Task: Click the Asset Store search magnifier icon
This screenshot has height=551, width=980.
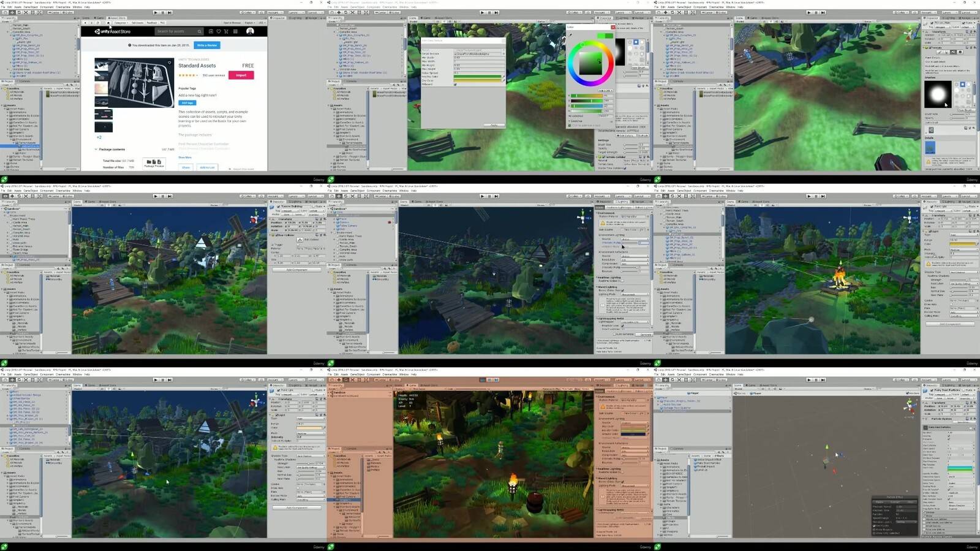Action: point(200,31)
